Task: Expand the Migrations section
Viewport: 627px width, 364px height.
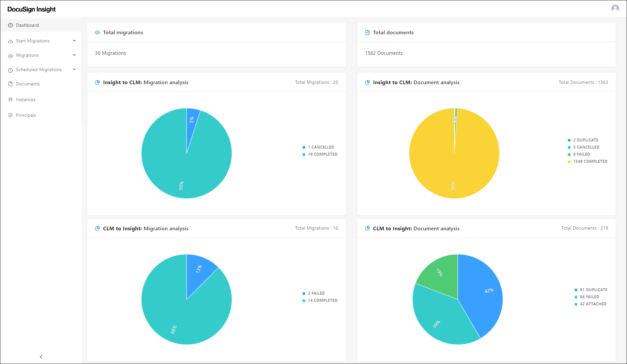Action: (x=74, y=55)
